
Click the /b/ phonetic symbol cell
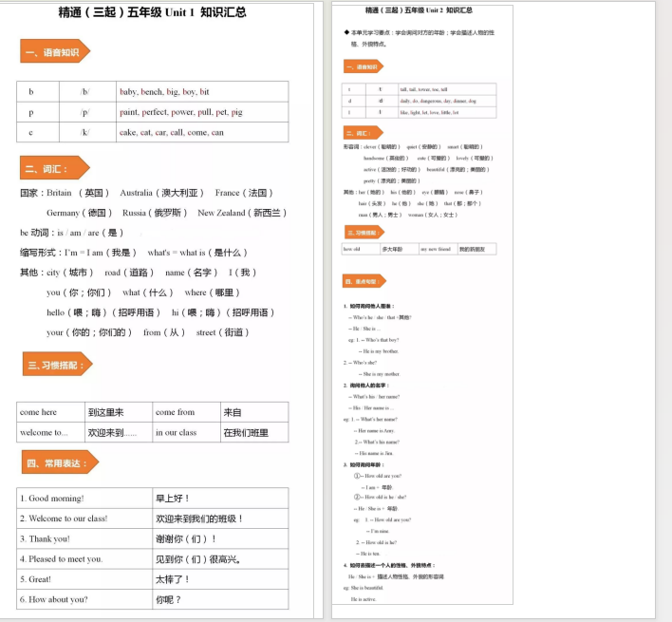pos(87,92)
